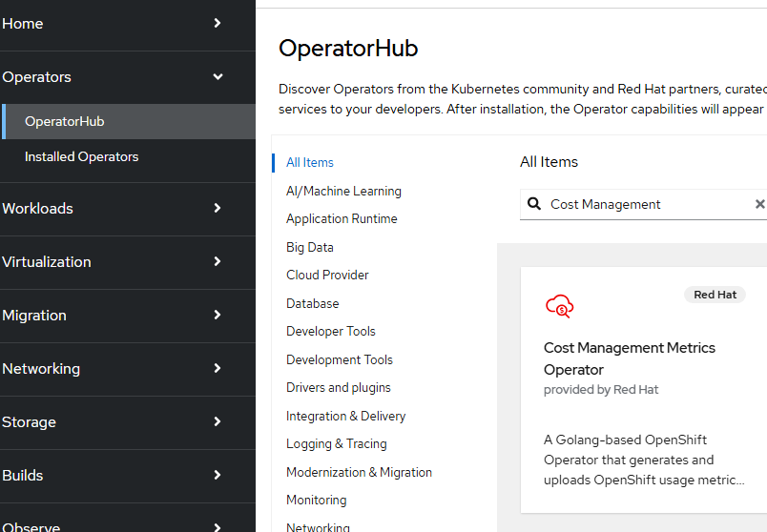The image size is (767, 532).
Task: Open the Cost Management Metrics Operator card
Action: [x=644, y=390]
